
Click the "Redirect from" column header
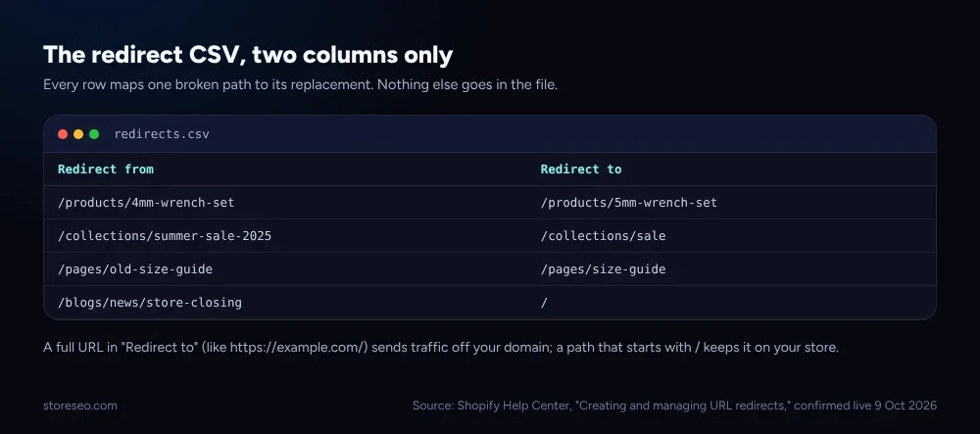coord(106,169)
